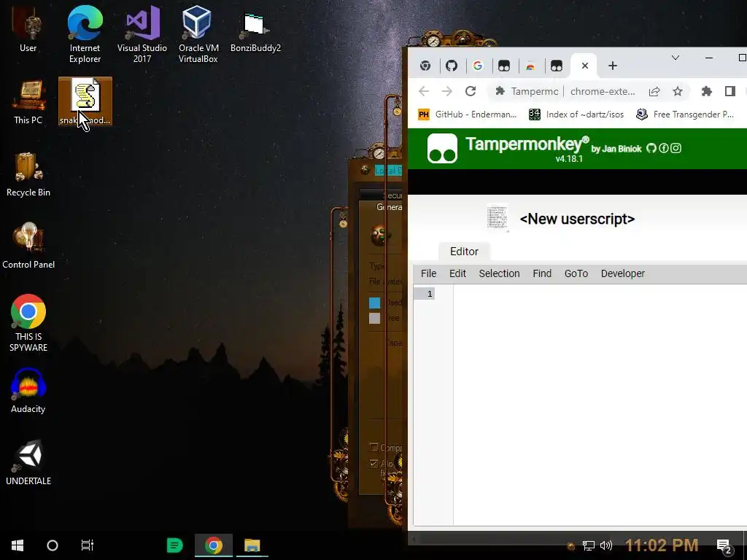
Task: Switch to the leftmost Chrome-logo tab
Action: pyautogui.click(x=425, y=66)
